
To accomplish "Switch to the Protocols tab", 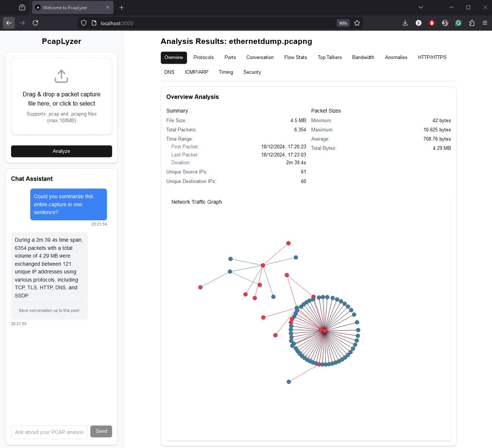I will pyautogui.click(x=204, y=58).
